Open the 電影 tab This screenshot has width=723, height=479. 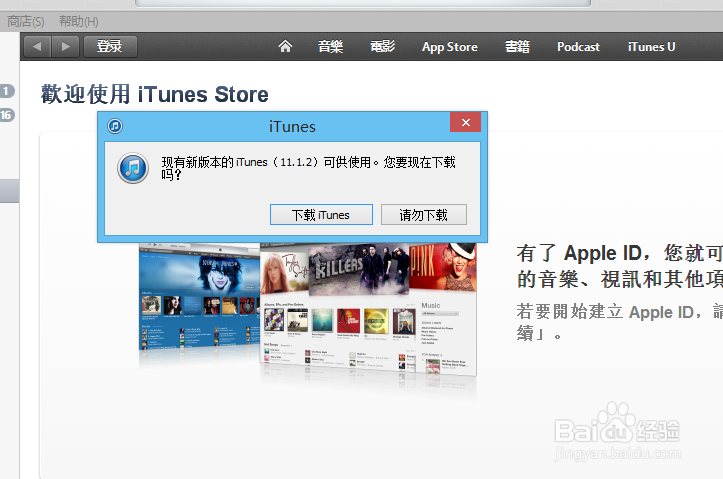[383, 47]
